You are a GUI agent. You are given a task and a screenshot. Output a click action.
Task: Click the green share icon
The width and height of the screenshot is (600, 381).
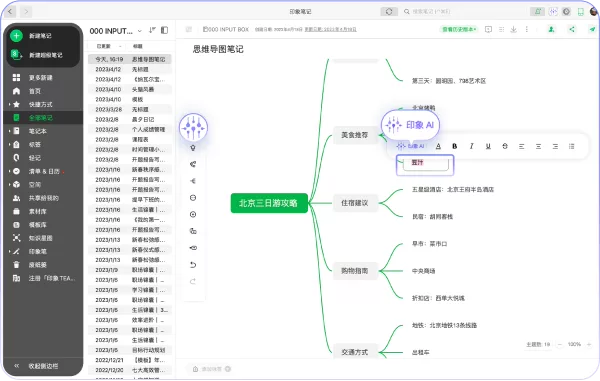(572, 29)
